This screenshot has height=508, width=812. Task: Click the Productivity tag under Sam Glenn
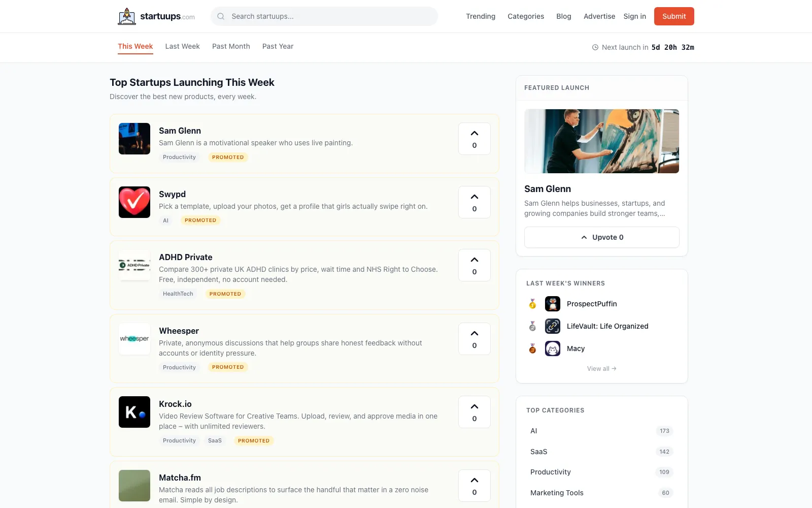(179, 157)
